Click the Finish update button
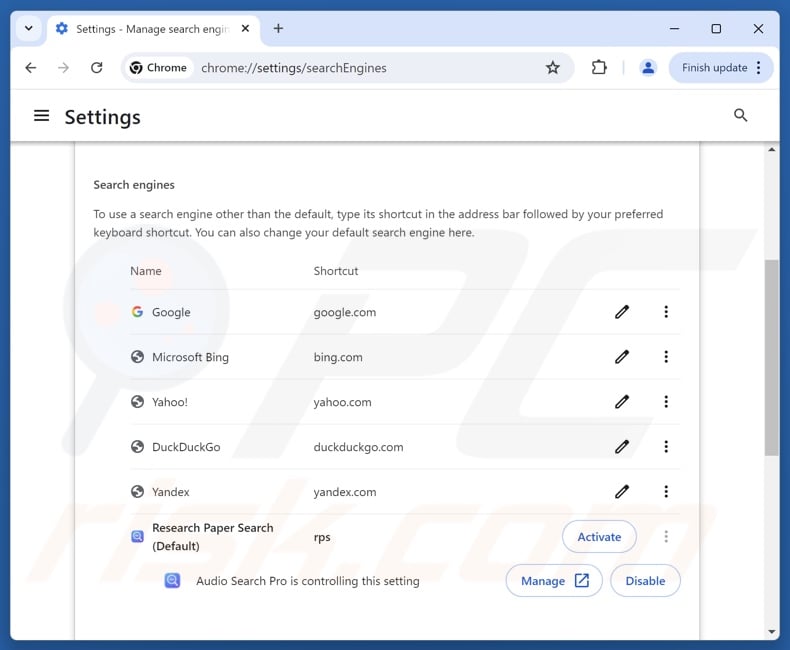The image size is (790, 650). (721, 68)
